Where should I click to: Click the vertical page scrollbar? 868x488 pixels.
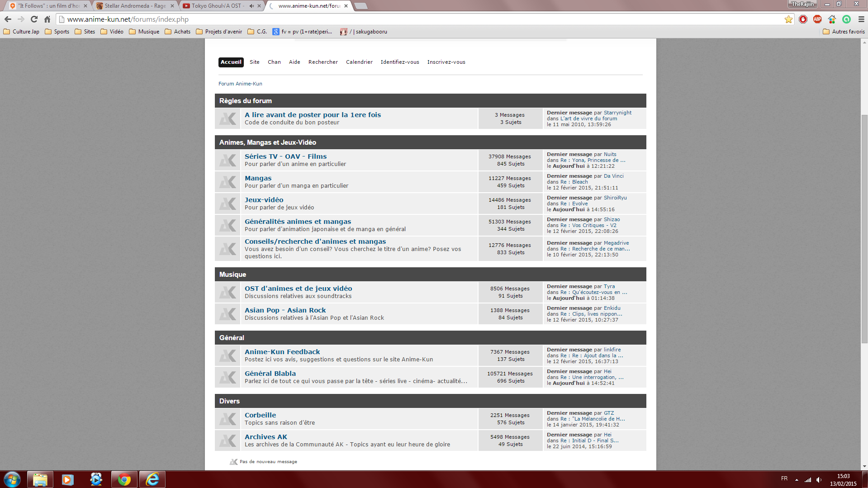tap(864, 228)
